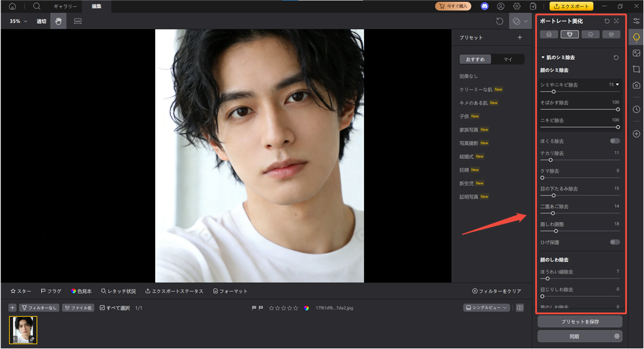Screen dimensions: 644x349
Task: Enable the ほくろ除去 toggle
Action: [x=615, y=141]
